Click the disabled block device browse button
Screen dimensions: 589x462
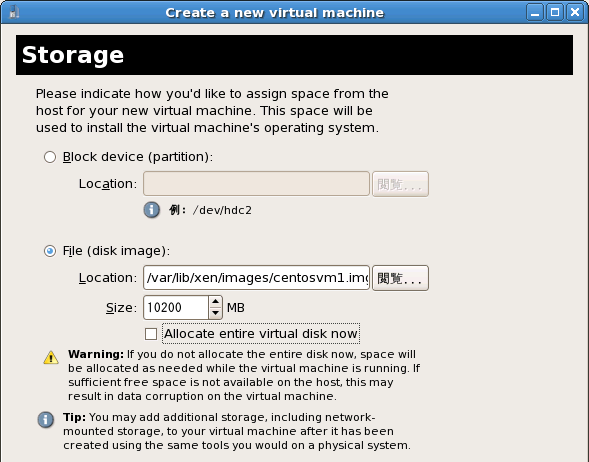(400, 184)
